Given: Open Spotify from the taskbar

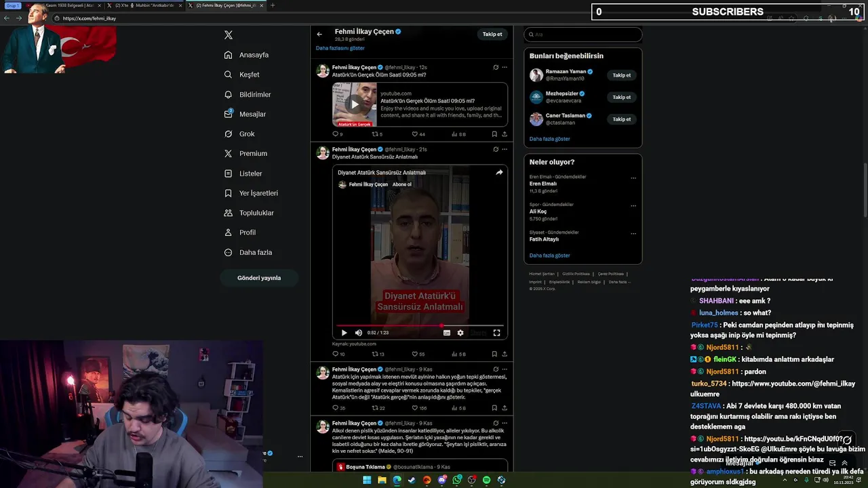Looking at the screenshot, I should 486,480.
